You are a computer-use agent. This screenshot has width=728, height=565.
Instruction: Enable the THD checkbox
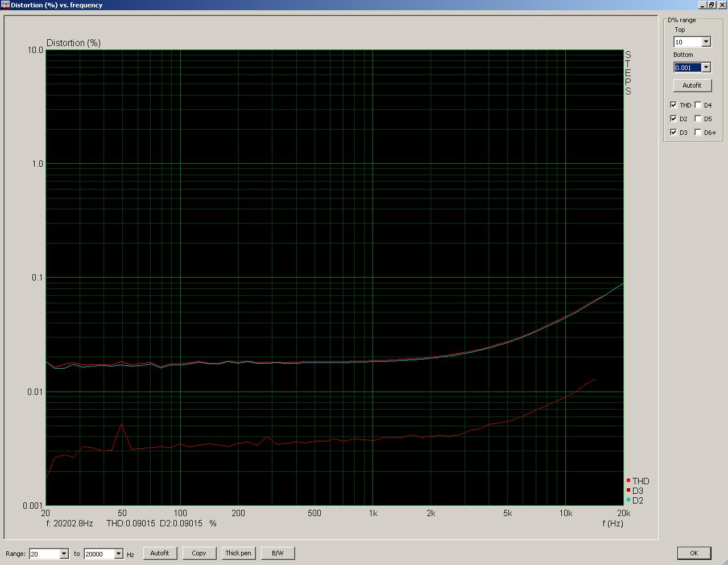tap(673, 105)
